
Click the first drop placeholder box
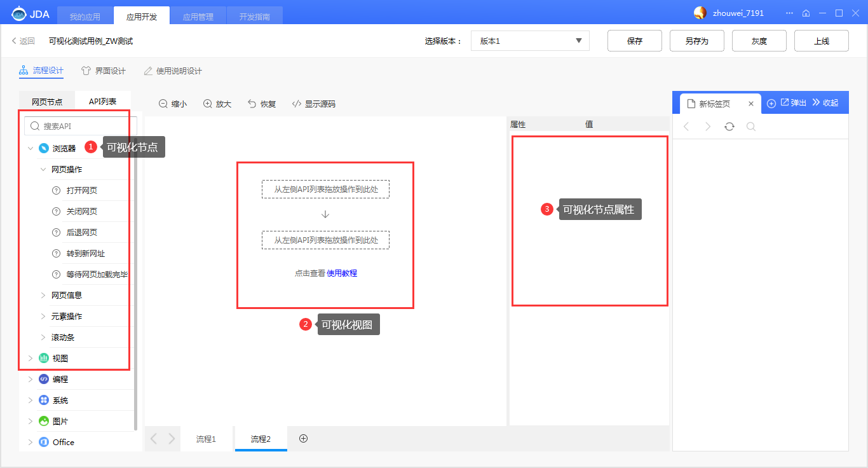point(325,189)
